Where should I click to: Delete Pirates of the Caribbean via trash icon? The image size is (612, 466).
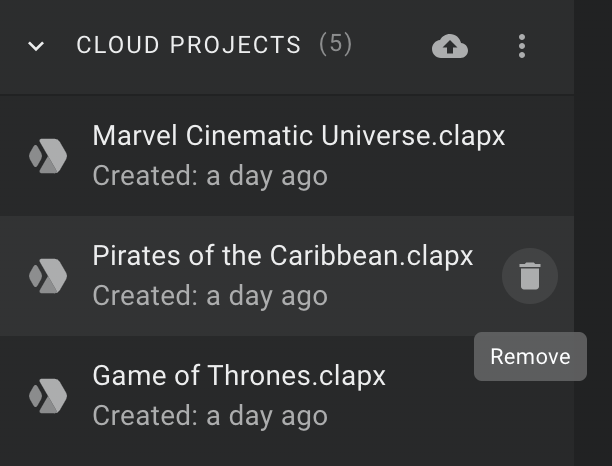[530, 276]
